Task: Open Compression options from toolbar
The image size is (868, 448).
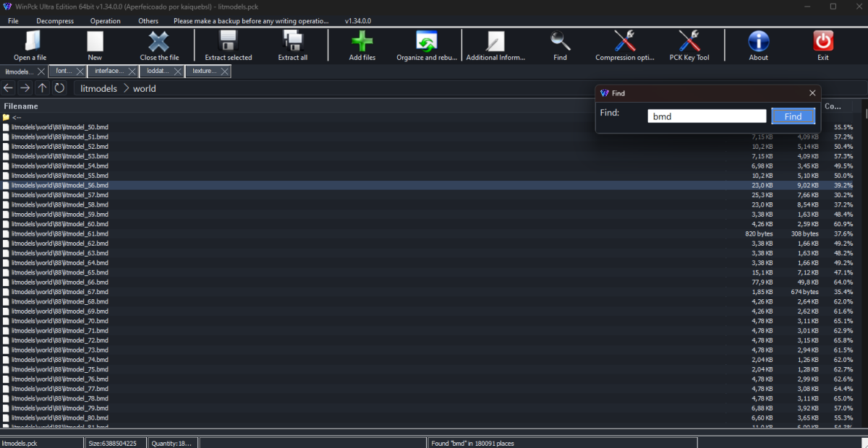Action: (625, 42)
